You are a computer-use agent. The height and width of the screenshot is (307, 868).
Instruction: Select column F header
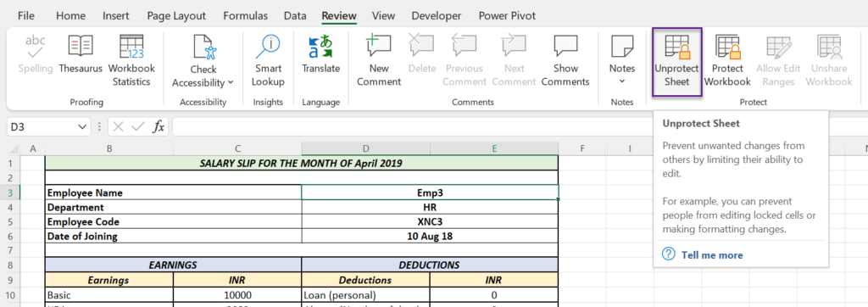click(x=582, y=148)
